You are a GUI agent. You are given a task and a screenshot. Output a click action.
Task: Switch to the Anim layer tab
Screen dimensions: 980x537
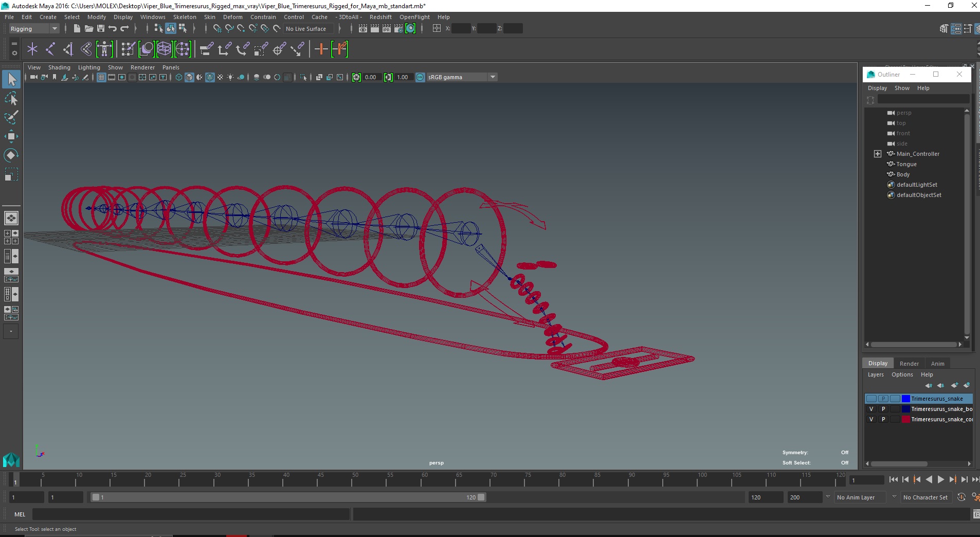(937, 363)
